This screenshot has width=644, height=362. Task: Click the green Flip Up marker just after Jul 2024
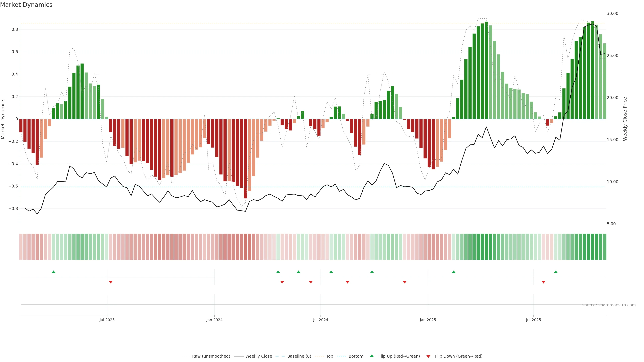[x=331, y=272]
